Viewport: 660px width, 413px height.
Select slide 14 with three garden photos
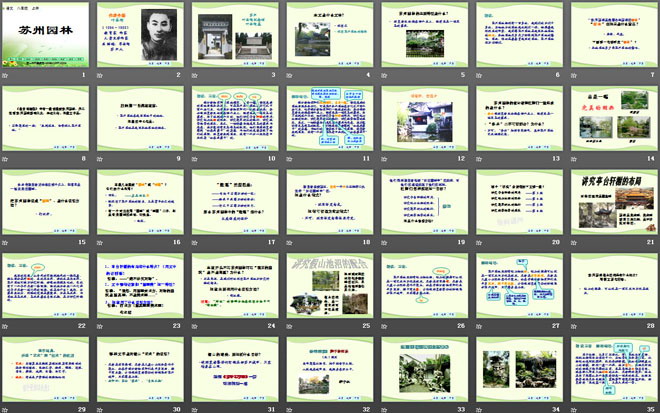click(x=614, y=118)
